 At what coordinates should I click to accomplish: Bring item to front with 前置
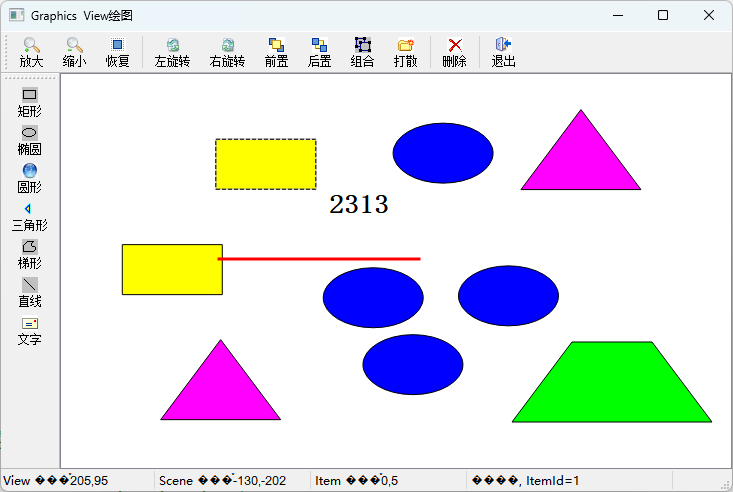[276, 52]
